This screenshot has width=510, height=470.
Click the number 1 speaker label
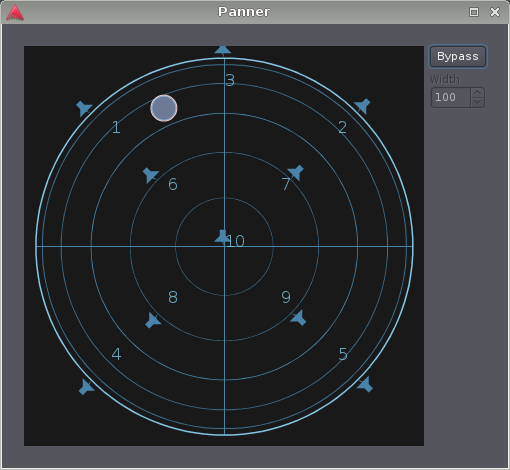point(116,127)
